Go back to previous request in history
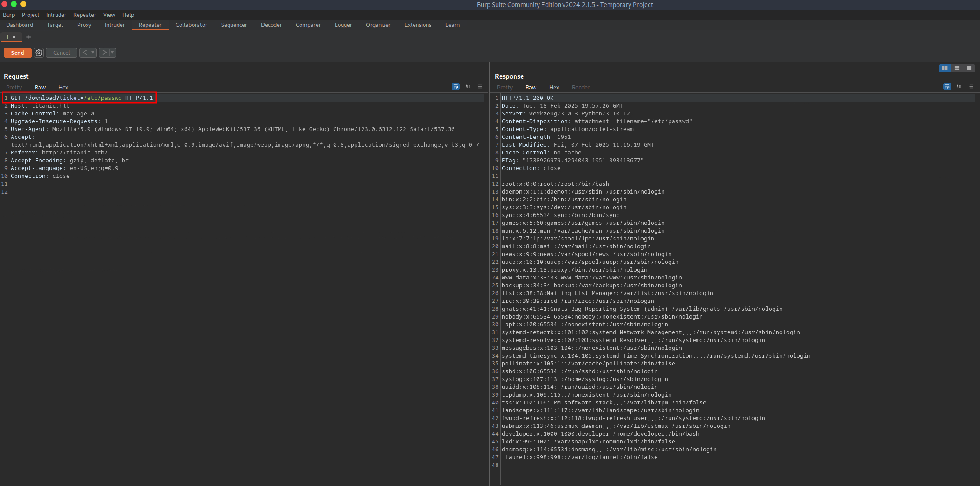This screenshot has width=980, height=486. [85, 53]
